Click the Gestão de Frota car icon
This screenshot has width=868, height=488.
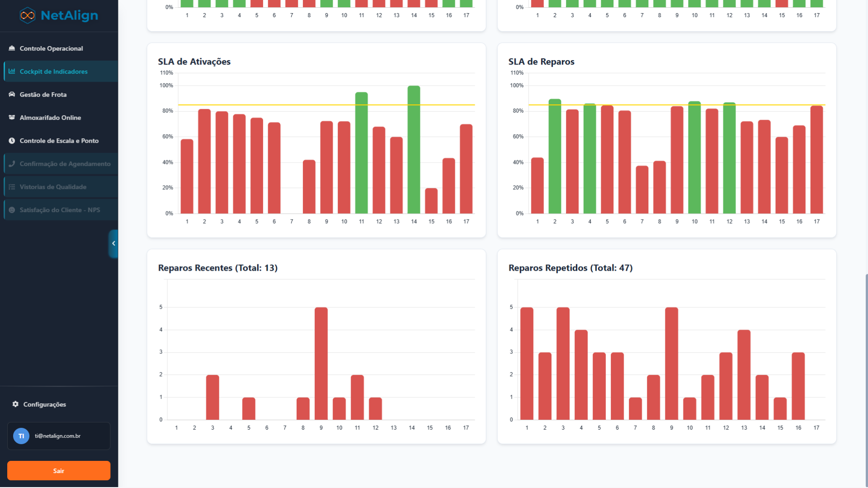[12, 94]
